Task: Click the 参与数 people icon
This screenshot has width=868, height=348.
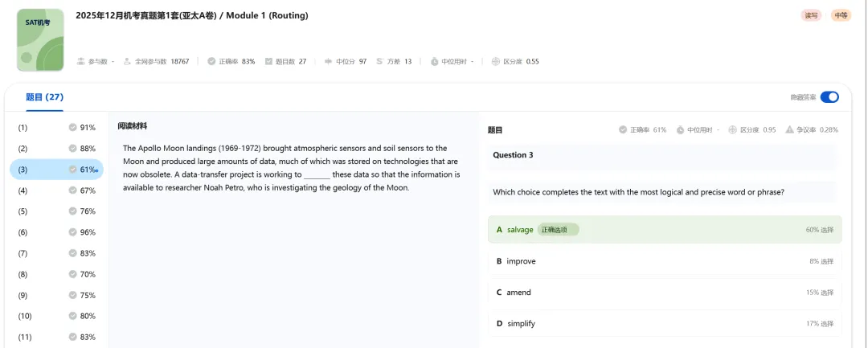Action: click(80, 61)
